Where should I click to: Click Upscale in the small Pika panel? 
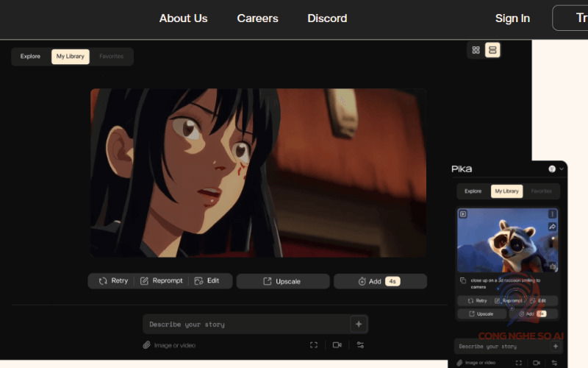[481, 314]
